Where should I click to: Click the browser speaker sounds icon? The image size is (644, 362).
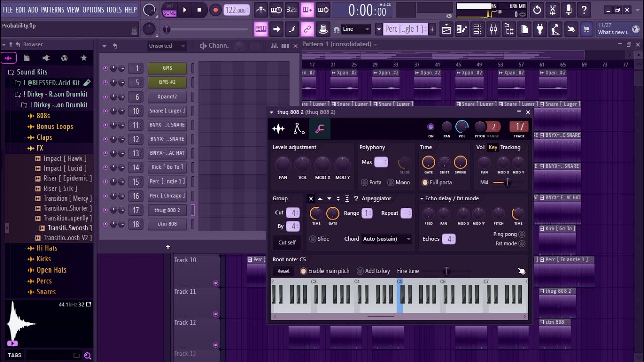pyautogui.click(x=46, y=58)
